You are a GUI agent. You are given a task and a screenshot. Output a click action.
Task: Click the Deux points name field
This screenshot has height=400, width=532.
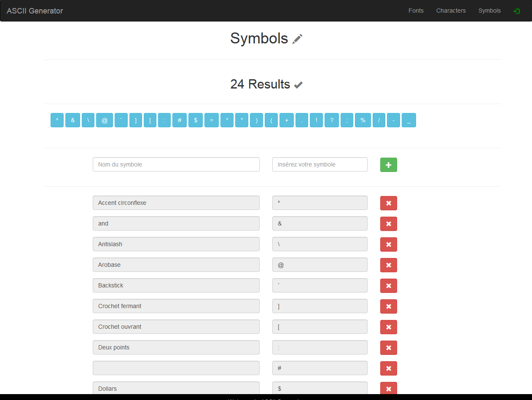(x=176, y=347)
